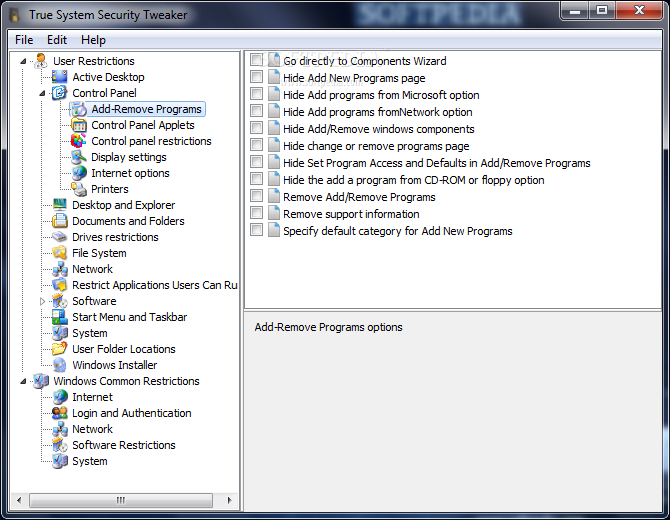Select Add-Remove Programs tree item
The height and width of the screenshot is (520, 670).
coord(146,109)
